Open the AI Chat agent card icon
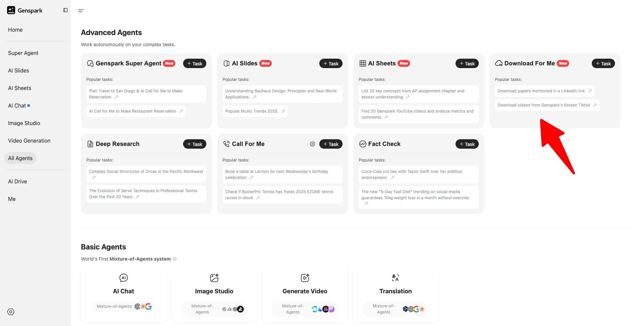The image size is (644, 326). click(x=123, y=278)
